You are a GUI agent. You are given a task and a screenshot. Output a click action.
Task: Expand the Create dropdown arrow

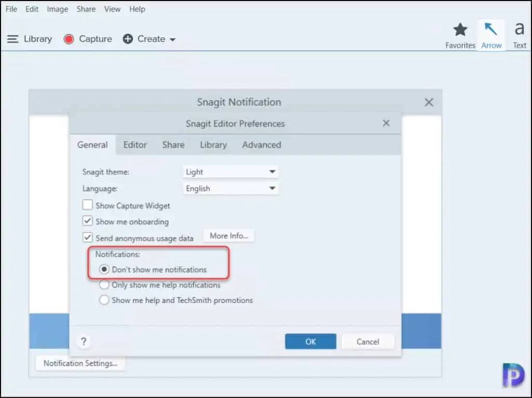[172, 39]
